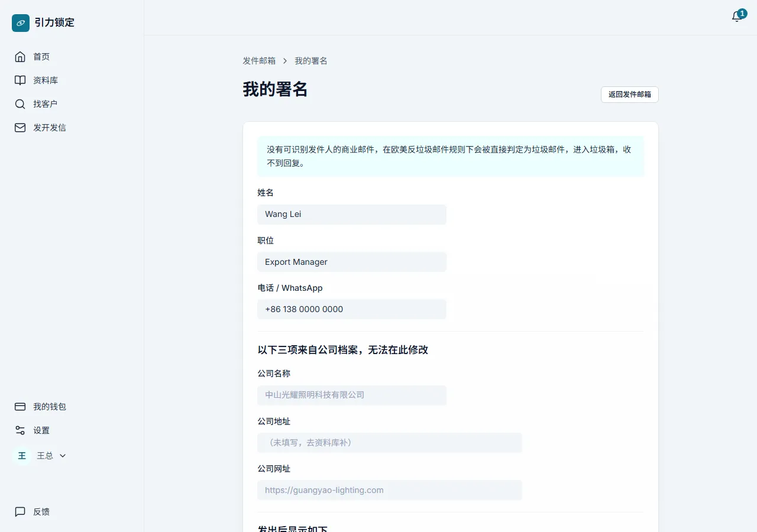Image resolution: width=757 pixels, height=532 pixels.
Task: Click the 职位 field label
Action: click(x=266, y=241)
